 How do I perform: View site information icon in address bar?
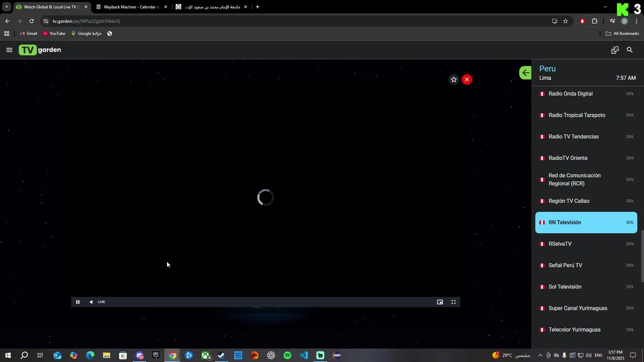(x=46, y=21)
